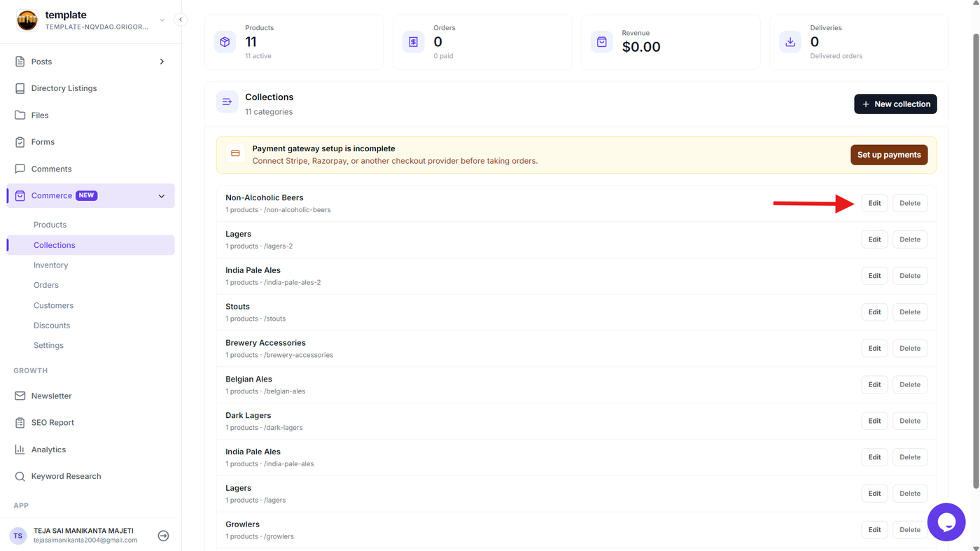Image resolution: width=980 pixels, height=551 pixels.
Task: Click the page vertical scrollbar
Action: (x=976, y=260)
